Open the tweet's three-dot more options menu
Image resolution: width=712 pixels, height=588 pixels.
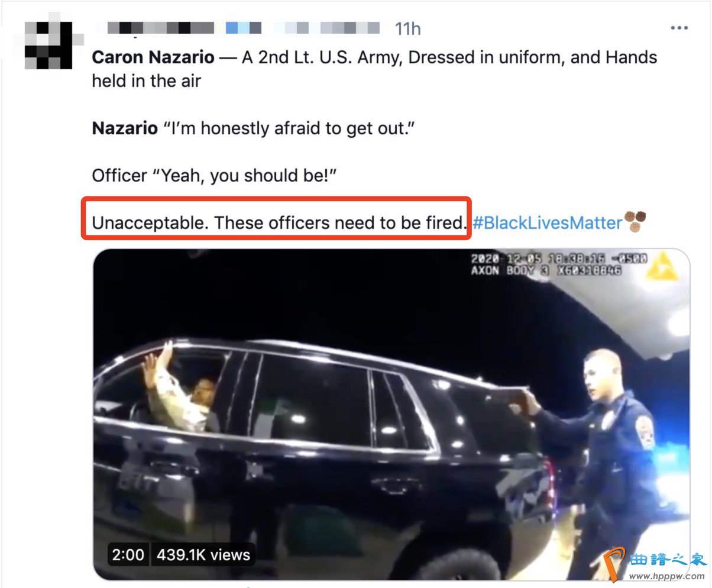coord(678,28)
